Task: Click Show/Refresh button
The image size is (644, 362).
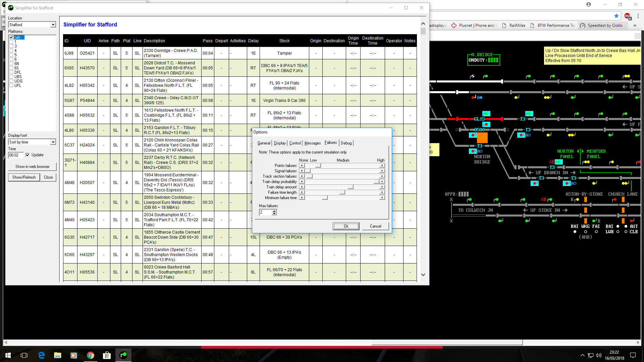Action: click(24, 177)
